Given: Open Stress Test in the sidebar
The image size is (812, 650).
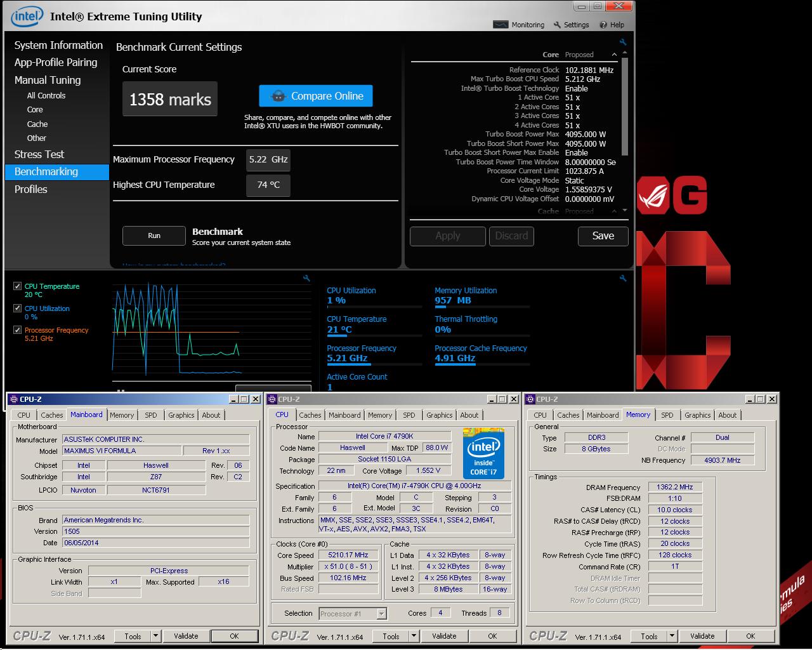Looking at the screenshot, I should coord(39,155).
